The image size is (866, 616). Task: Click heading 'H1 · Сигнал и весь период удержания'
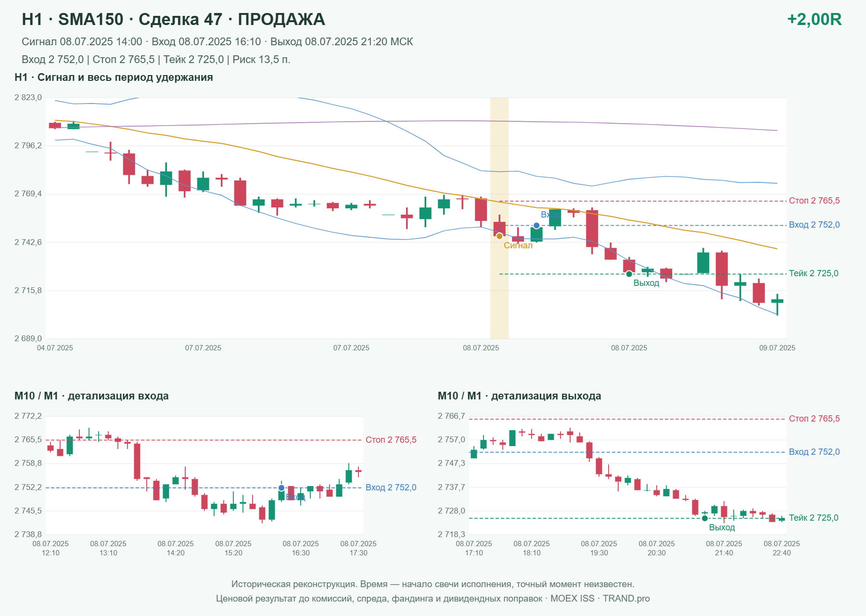pos(114,77)
